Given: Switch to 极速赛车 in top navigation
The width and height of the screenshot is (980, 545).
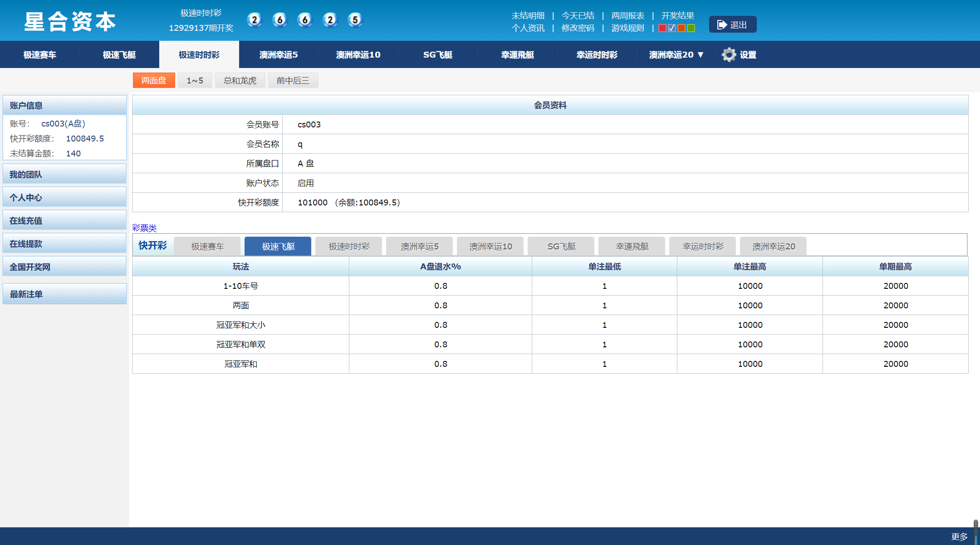Looking at the screenshot, I should [40, 55].
